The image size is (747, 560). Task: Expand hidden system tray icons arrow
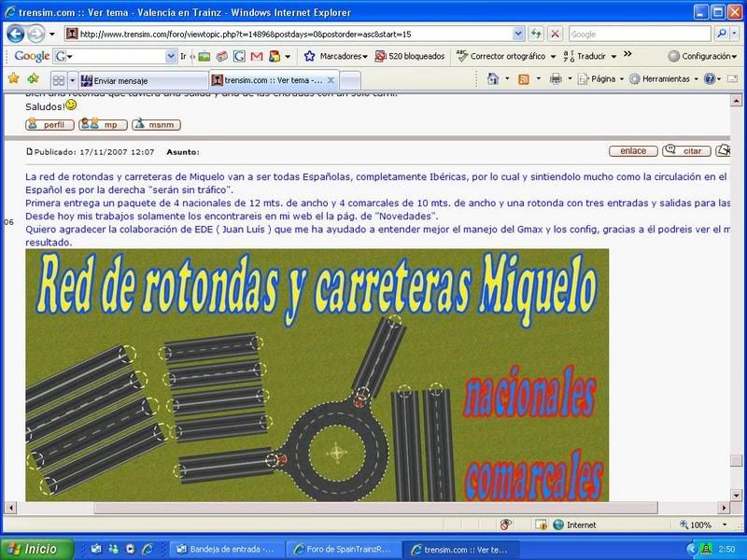[x=690, y=550]
